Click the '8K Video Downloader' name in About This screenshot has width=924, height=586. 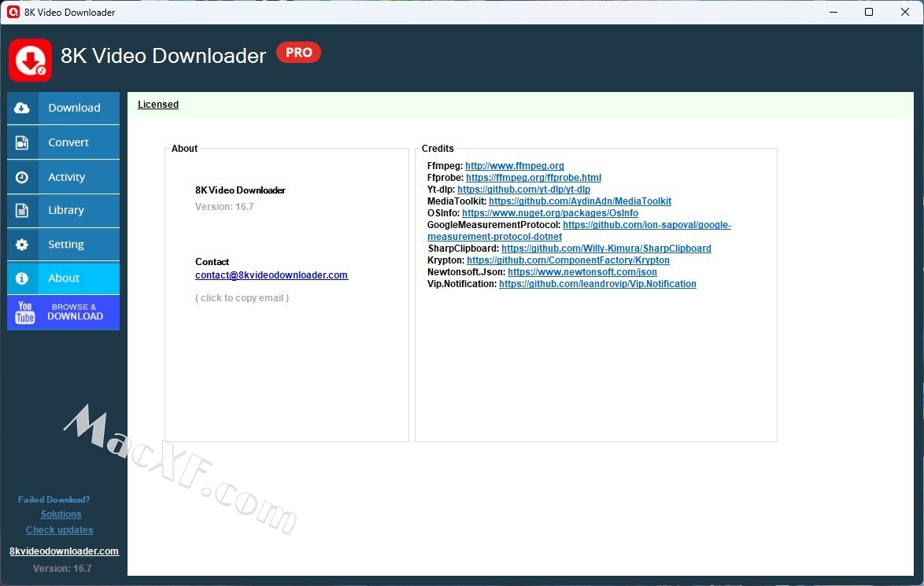pyautogui.click(x=240, y=190)
